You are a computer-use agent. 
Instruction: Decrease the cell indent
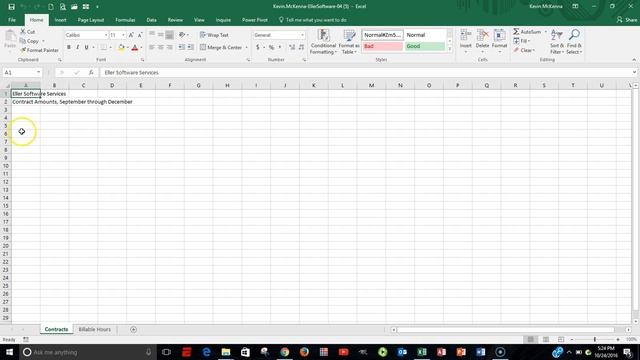pyautogui.click(x=182, y=47)
